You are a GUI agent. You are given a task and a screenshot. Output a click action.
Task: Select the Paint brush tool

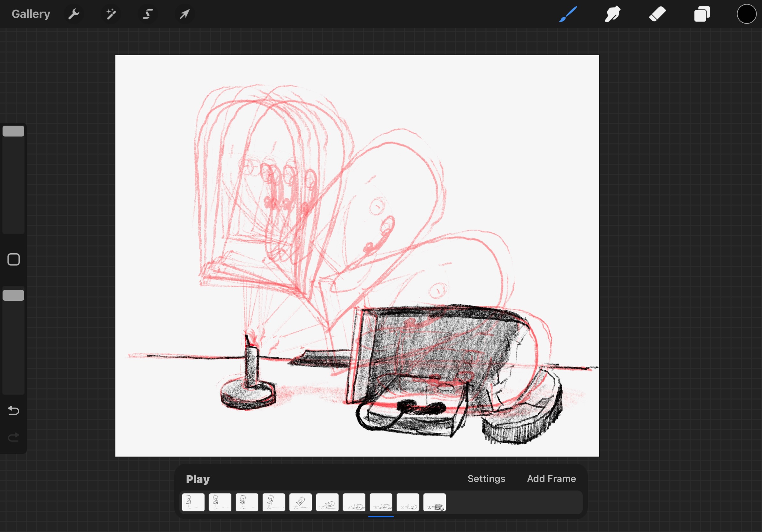point(568,14)
